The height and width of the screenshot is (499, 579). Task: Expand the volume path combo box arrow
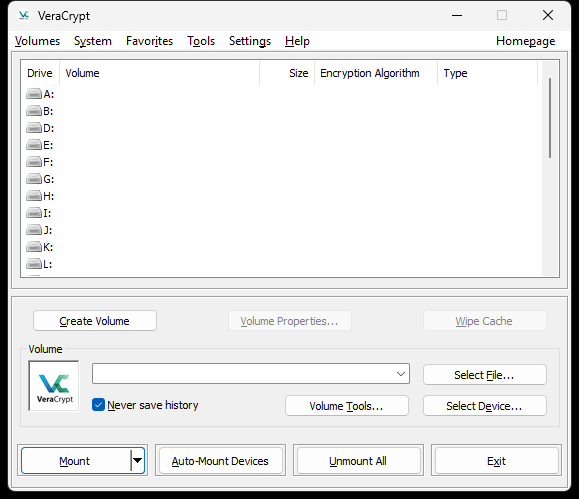[401, 374]
